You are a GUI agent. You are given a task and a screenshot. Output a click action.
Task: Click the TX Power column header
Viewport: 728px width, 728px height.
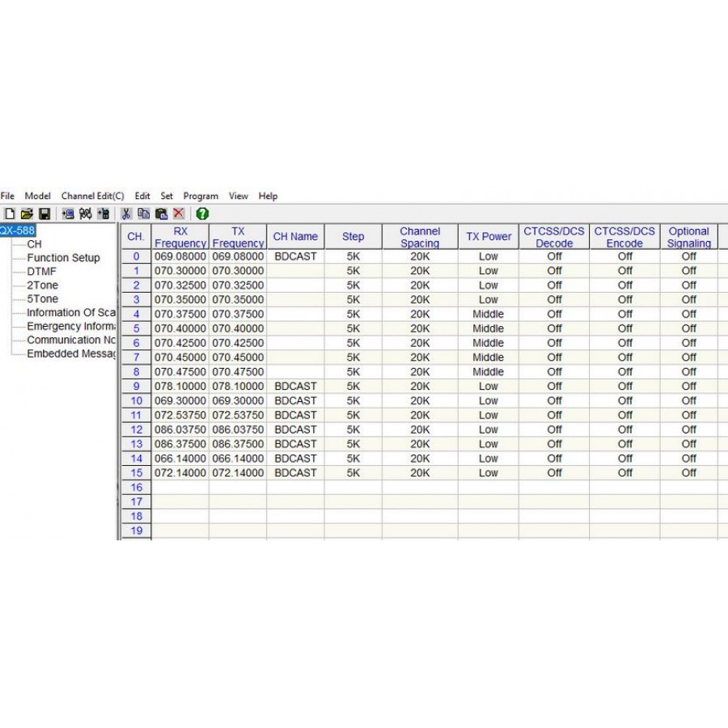coord(489,236)
